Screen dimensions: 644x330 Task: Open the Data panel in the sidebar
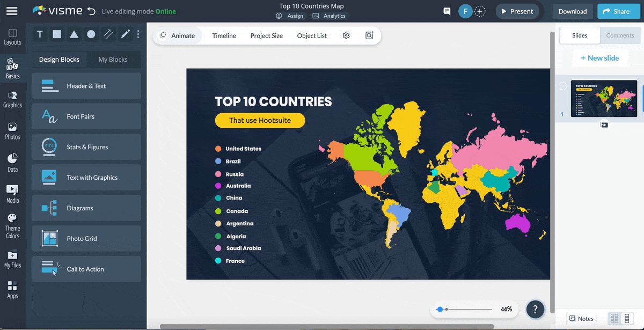tap(13, 162)
